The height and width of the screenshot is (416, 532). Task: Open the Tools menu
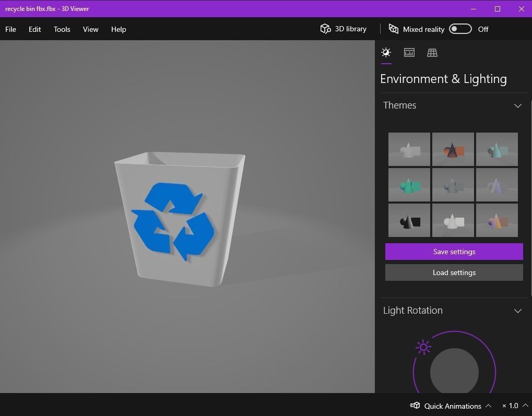(x=62, y=29)
